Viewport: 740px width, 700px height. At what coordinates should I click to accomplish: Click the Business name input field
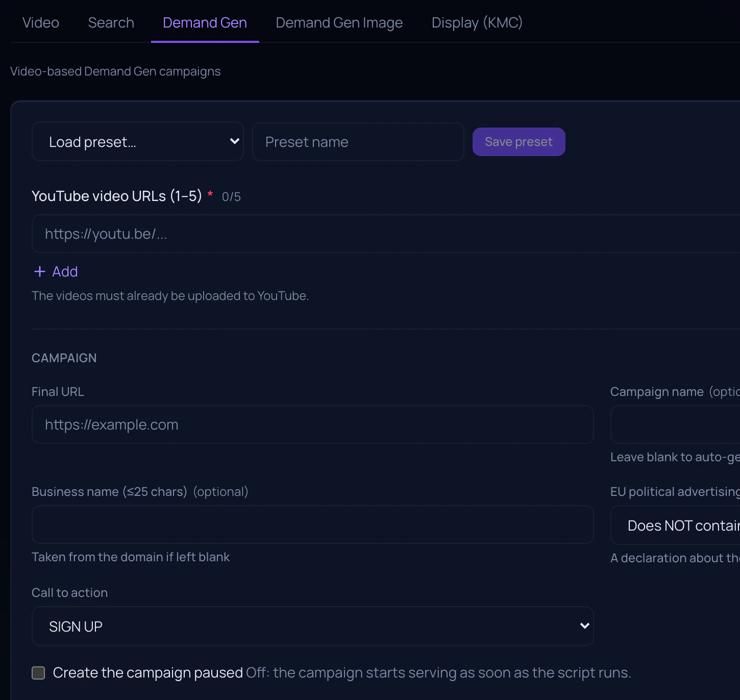tap(313, 524)
